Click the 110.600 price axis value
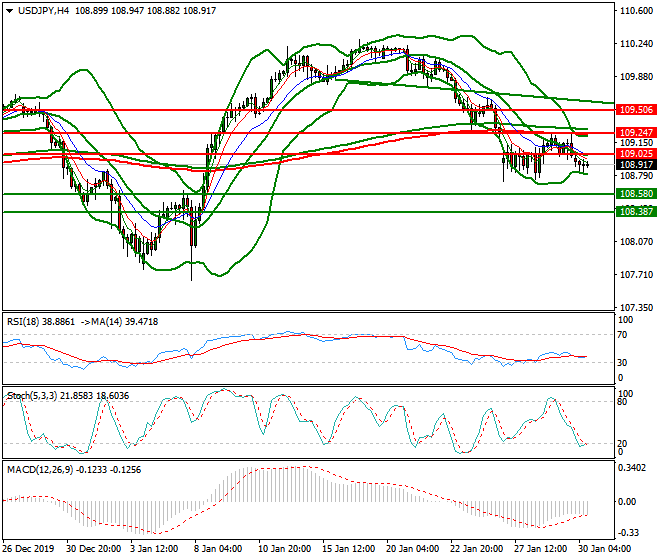Screen dimensions: 660x560 pos(636,11)
